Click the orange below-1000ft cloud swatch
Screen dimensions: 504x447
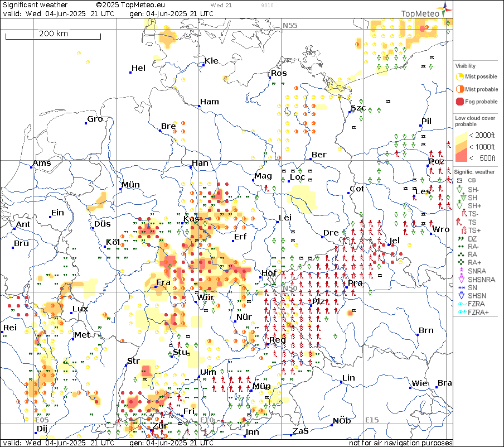461,147
